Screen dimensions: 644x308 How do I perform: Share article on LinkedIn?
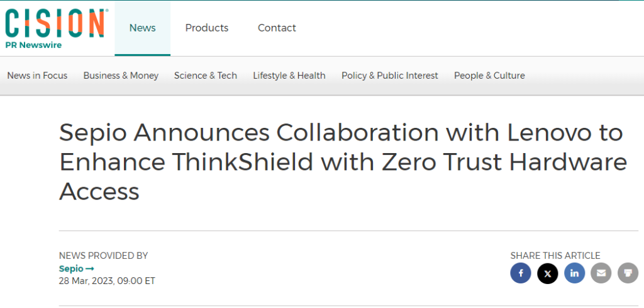click(x=574, y=273)
